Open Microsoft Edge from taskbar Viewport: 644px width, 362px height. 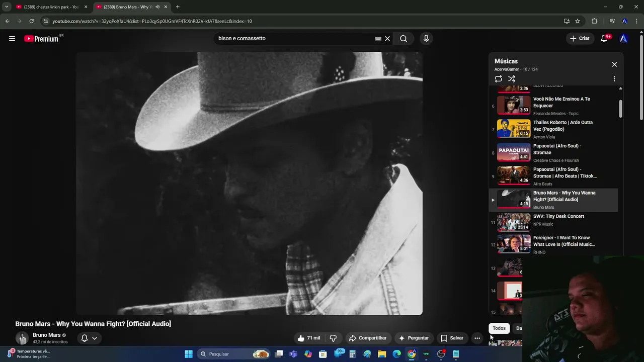(x=396, y=354)
